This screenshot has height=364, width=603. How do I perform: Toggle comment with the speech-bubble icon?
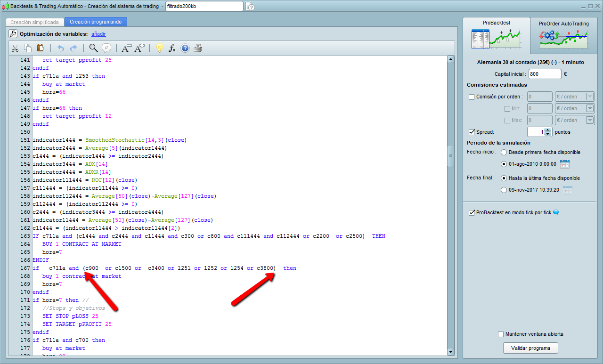pyautogui.click(x=106, y=48)
